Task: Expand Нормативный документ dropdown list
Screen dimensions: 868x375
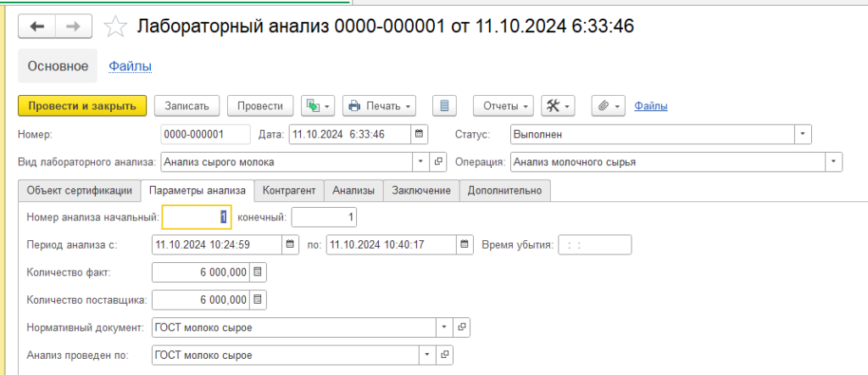Action: point(446,327)
